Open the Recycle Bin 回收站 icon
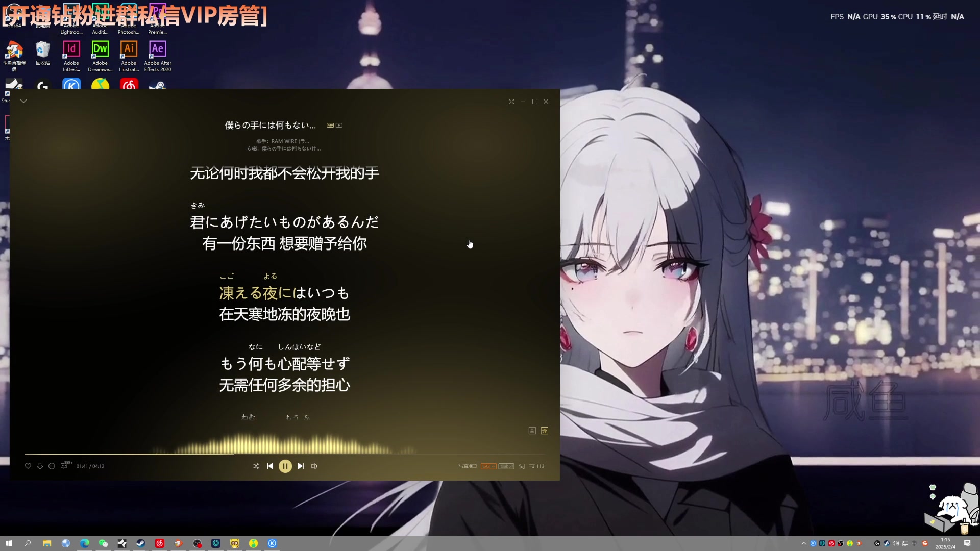The height and width of the screenshot is (551, 980). coord(43,53)
